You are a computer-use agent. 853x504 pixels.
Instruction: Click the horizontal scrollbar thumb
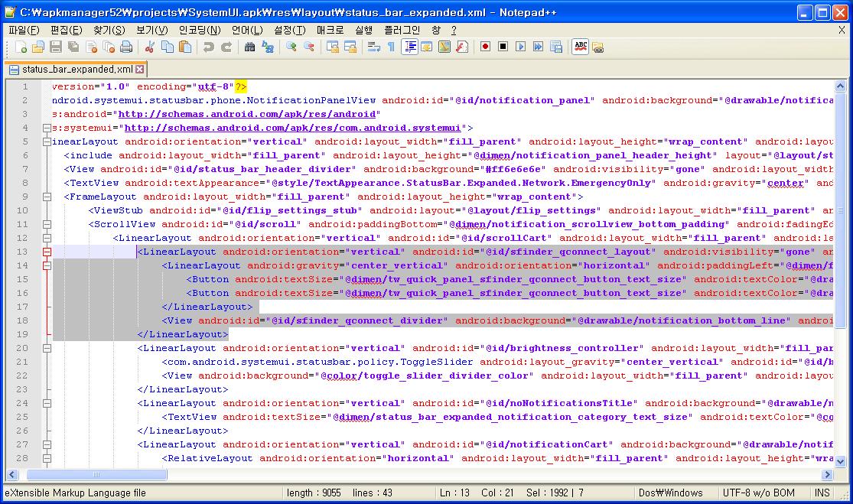point(96,474)
